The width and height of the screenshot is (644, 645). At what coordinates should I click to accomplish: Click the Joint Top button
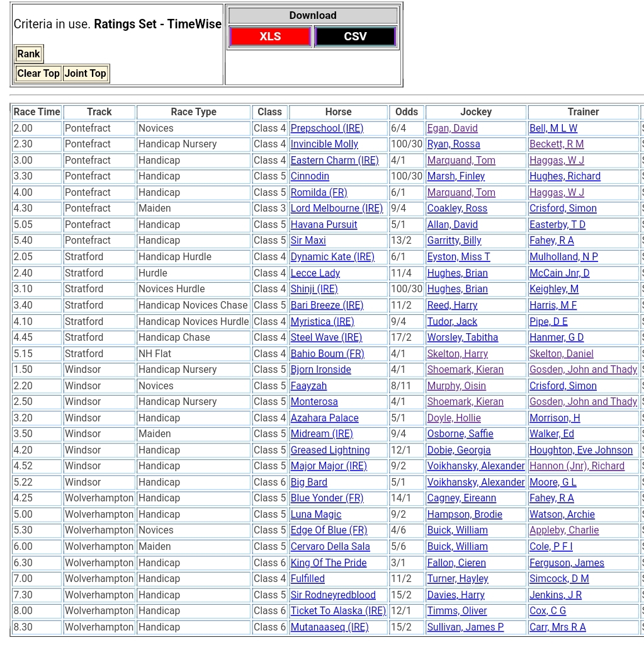point(86,74)
